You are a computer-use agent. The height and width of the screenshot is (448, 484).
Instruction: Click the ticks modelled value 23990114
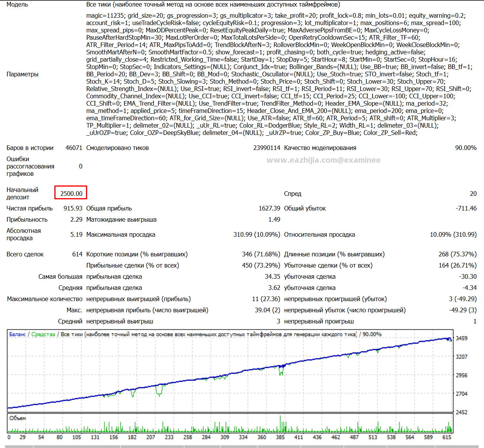[267, 148]
